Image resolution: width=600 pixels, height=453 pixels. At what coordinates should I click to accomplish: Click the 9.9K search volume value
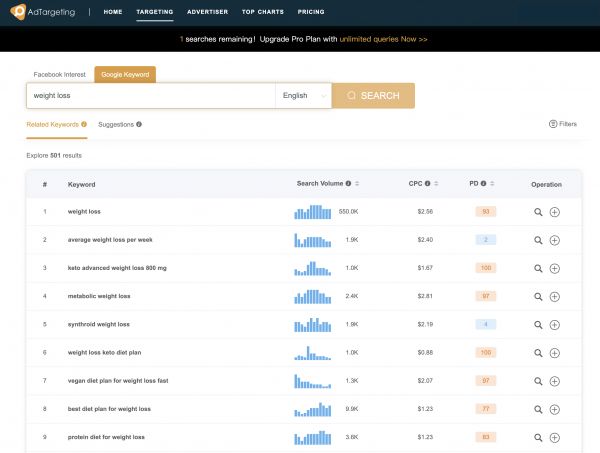pyautogui.click(x=352, y=409)
